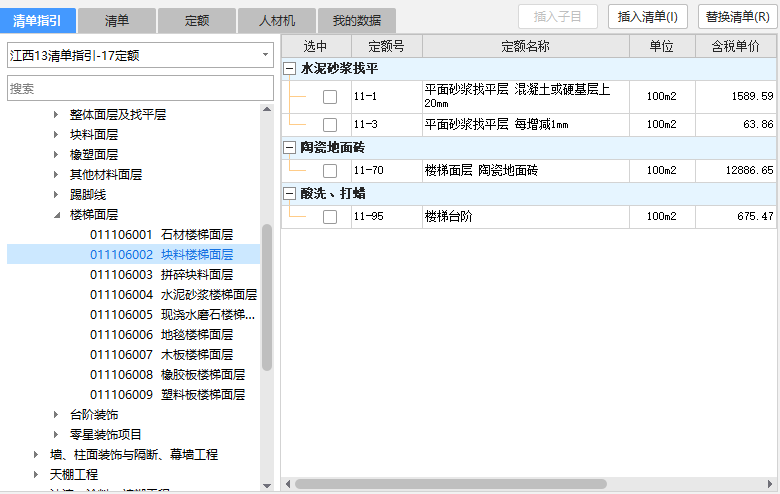This screenshot has width=780, height=494.
Task: Check the box for quota 11-70
Action: (x=330, y=171)
